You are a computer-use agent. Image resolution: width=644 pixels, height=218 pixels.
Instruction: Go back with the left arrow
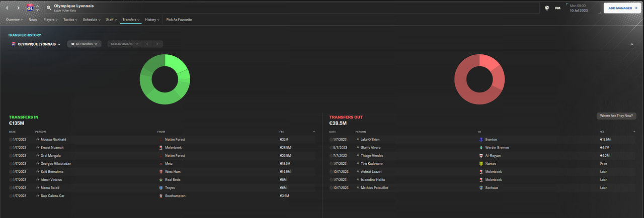point(8,8)
